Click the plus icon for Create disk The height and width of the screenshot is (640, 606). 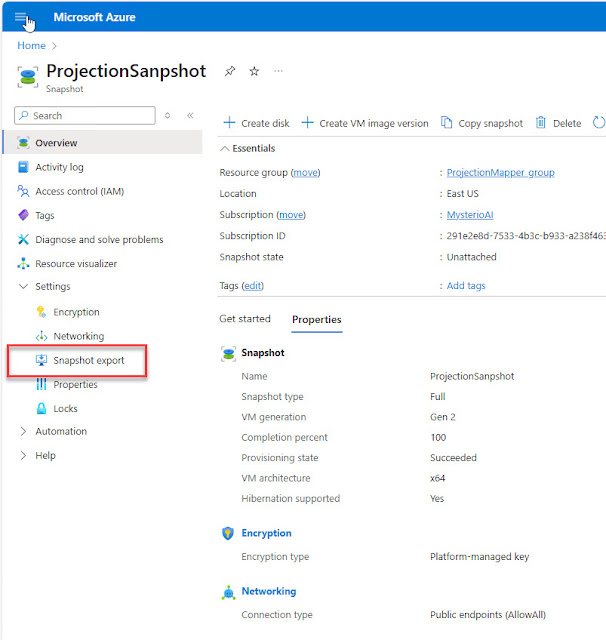(x=229, y=123)
